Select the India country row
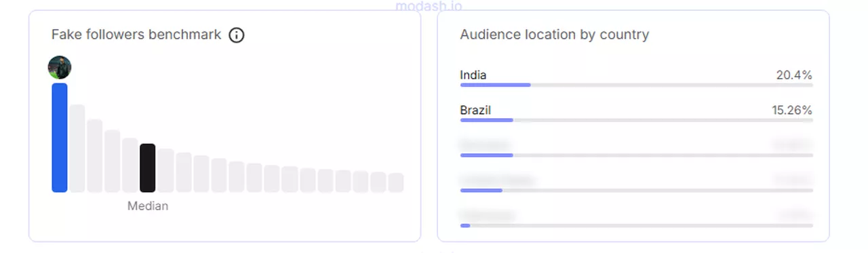868x253 pixels. 636,79
